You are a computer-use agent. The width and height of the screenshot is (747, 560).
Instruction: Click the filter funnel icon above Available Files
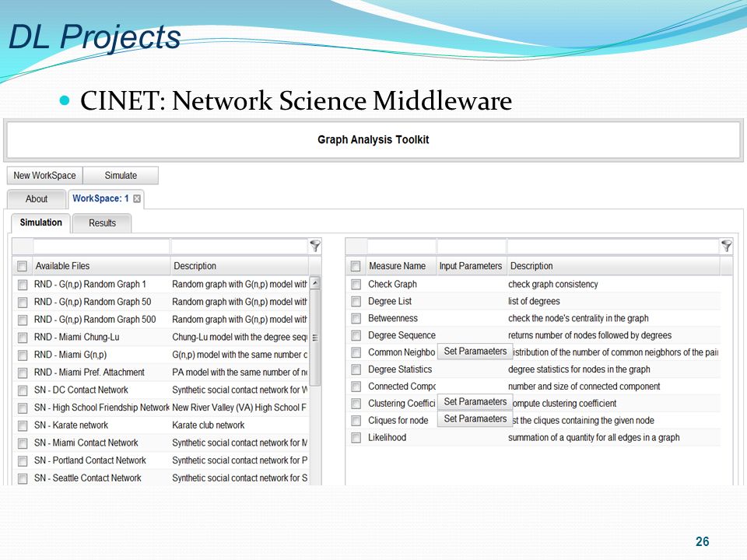click(x=315, y=246)
